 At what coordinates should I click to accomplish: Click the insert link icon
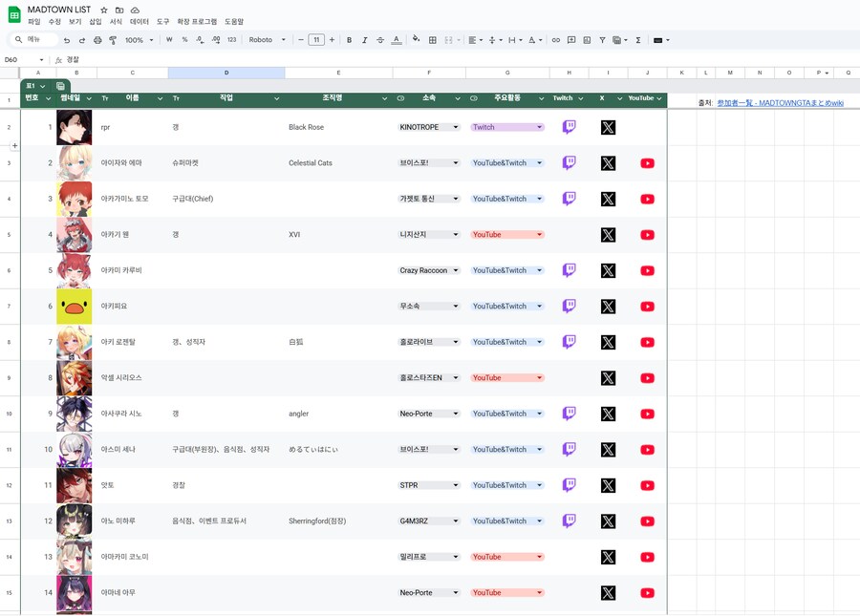coord(556,40)
